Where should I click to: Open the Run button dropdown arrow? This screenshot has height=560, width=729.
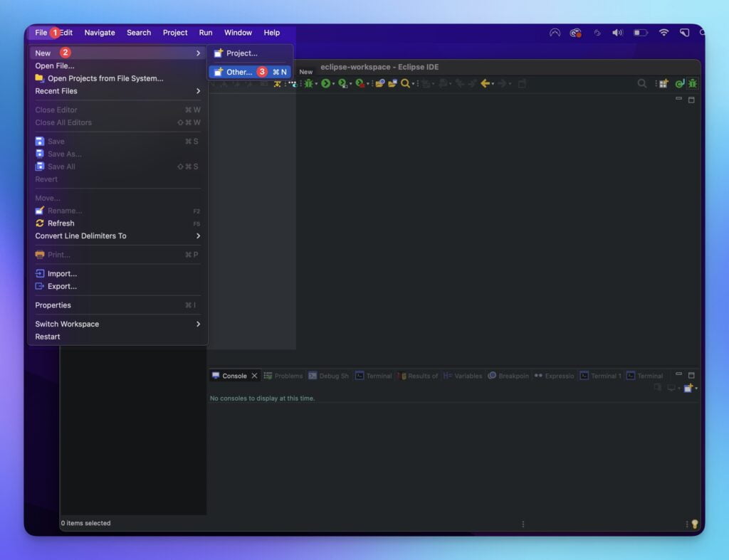333,84
